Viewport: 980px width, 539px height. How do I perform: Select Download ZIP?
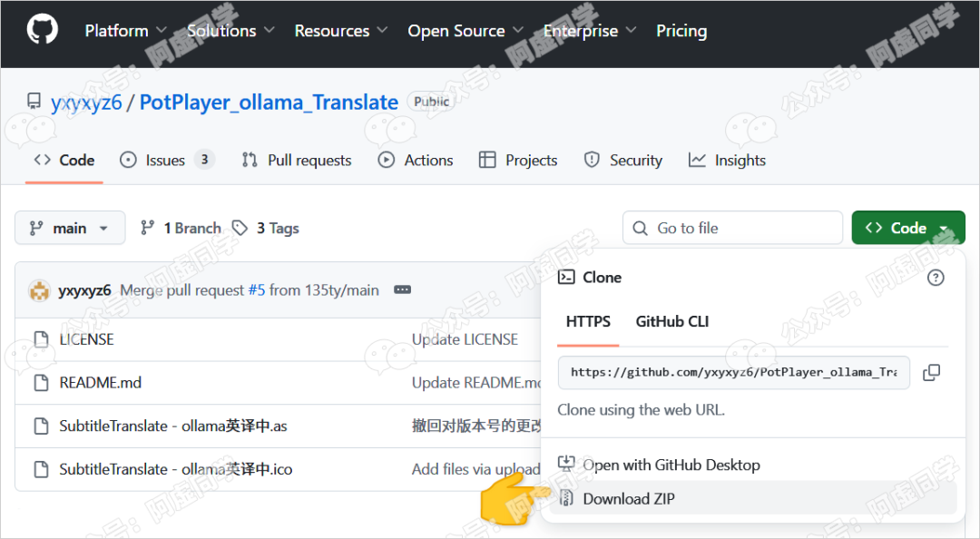click(627, 498)
